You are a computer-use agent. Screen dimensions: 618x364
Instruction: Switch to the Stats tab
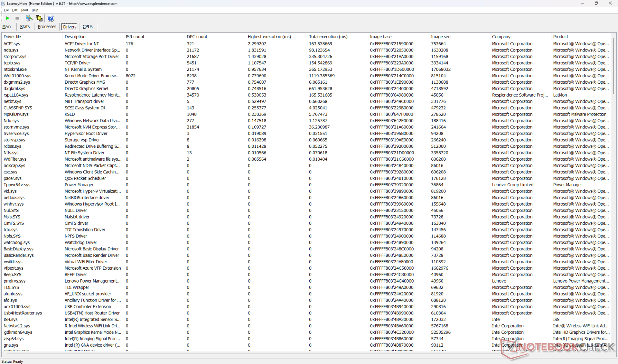click(25, 27)
